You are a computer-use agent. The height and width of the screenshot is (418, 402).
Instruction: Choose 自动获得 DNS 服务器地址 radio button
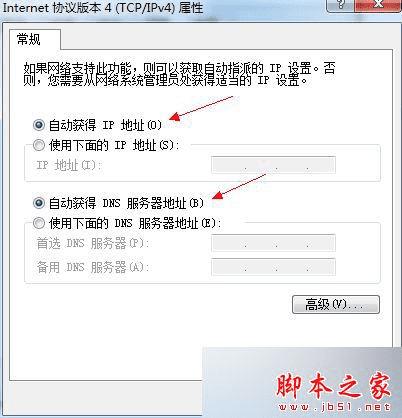click(x=39, y=203)
